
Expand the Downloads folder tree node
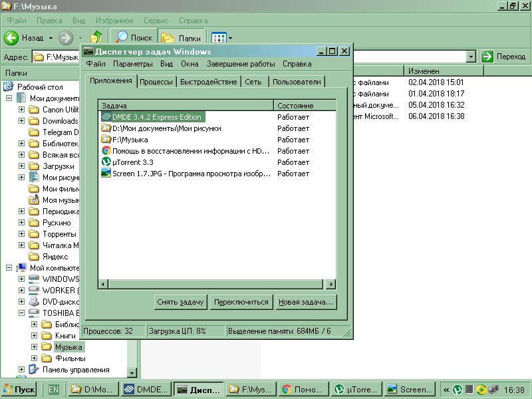(x=22, y=121)
